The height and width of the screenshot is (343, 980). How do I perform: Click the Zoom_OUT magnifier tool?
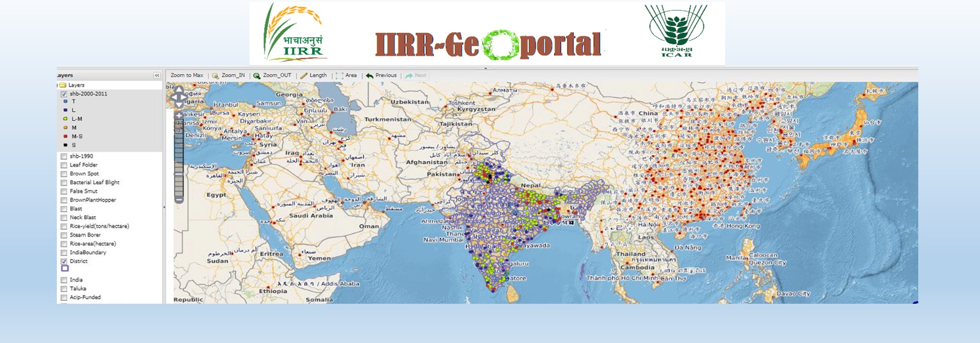click(272, 76)
